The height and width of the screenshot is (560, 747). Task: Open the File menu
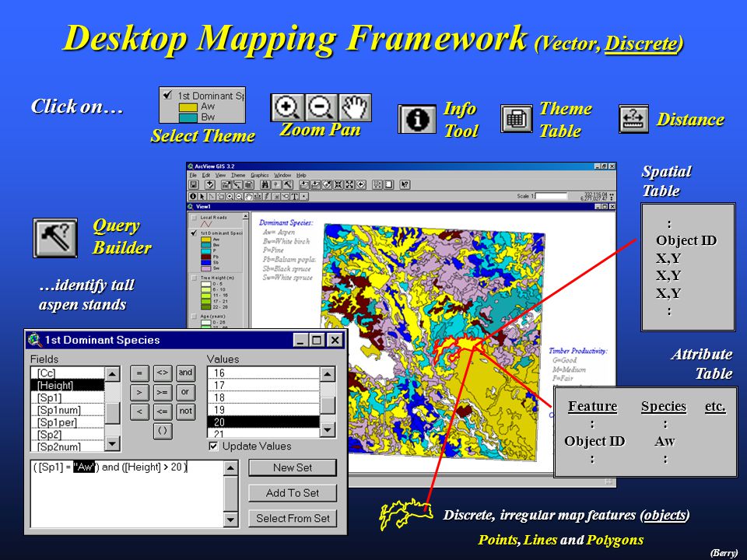click(x=193, y=175)
